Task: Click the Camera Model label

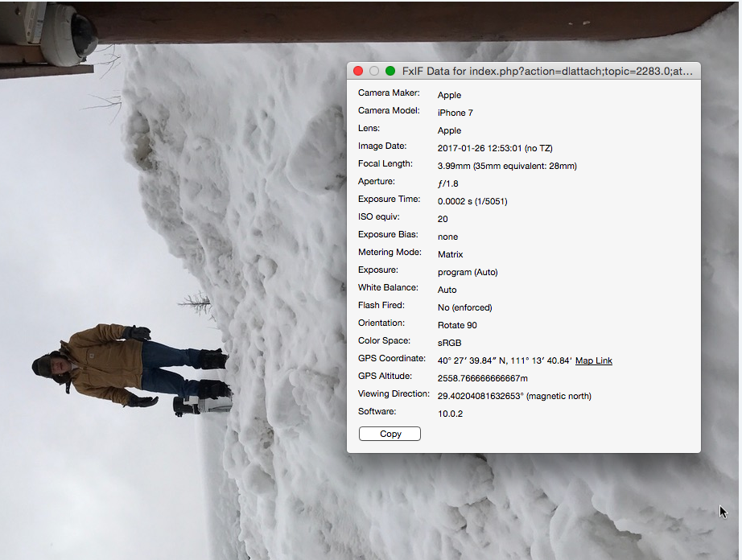Action: pos(389,110)
